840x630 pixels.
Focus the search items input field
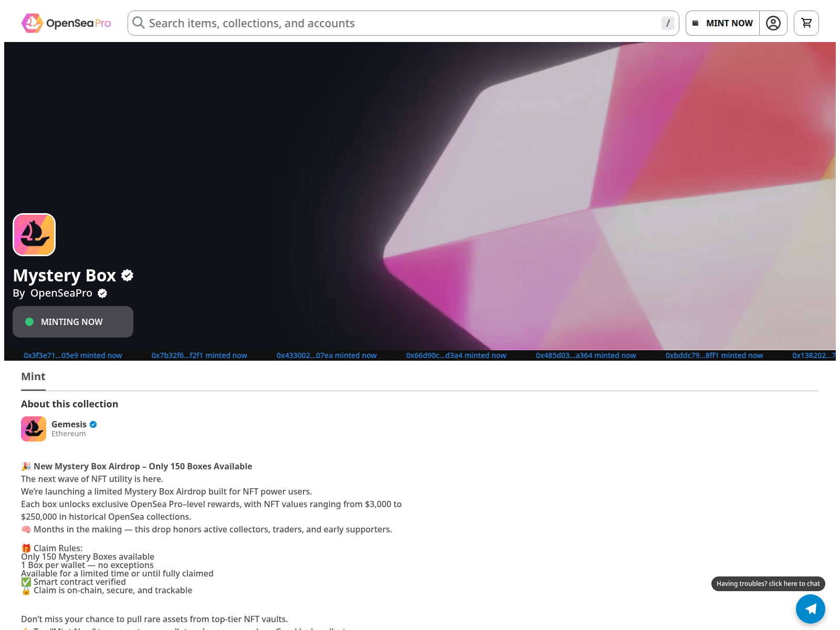coord(403,23)
